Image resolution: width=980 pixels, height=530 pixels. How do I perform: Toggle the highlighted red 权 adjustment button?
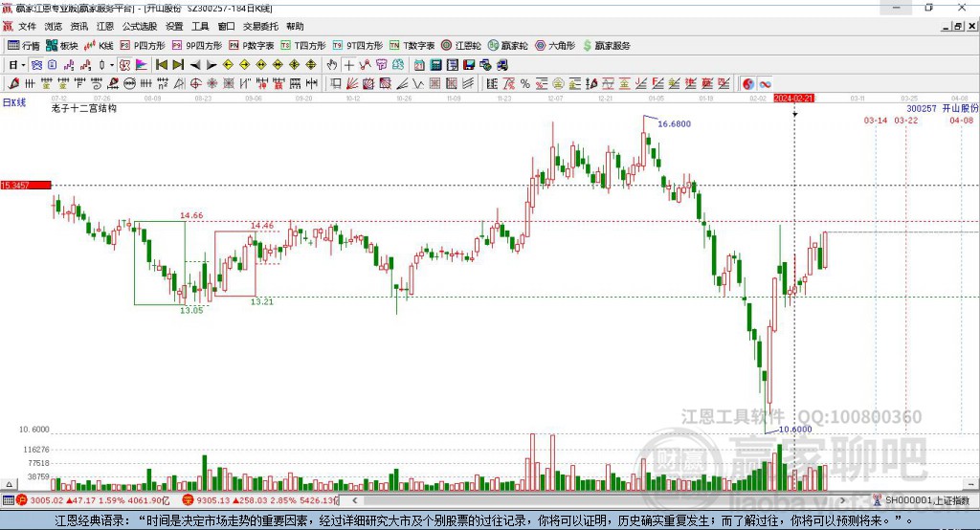pyautogui.click(x=125, y=65)
